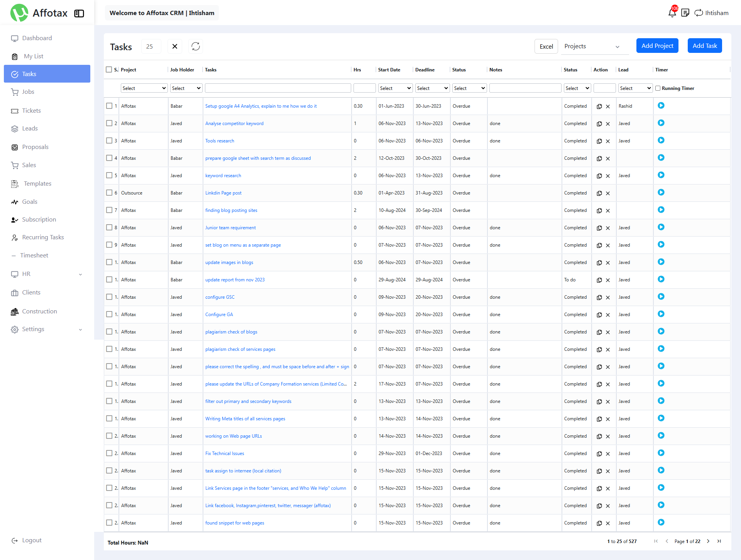This screenshot has height=560, width=741.
Task: Clear filters with the X icon beside 25
Action: click(x=175, y=46)
